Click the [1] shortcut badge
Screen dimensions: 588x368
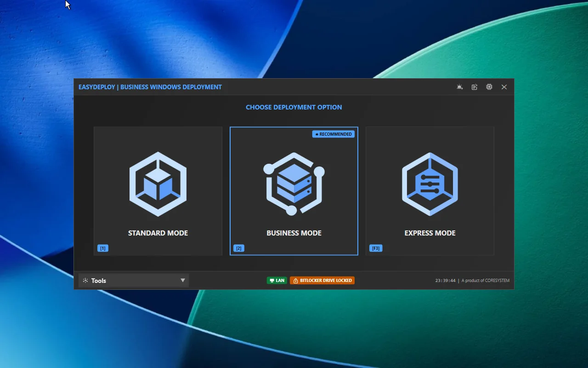(x=103, y=248)
